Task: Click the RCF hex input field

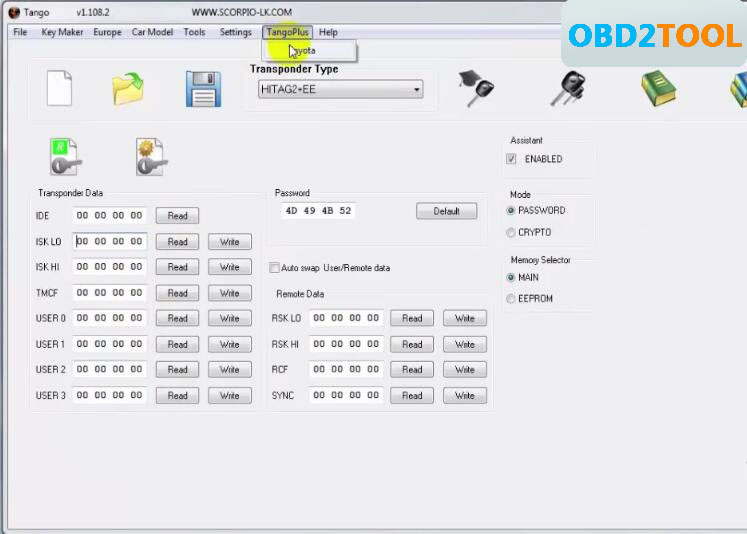Action: [x=346, y=369]
